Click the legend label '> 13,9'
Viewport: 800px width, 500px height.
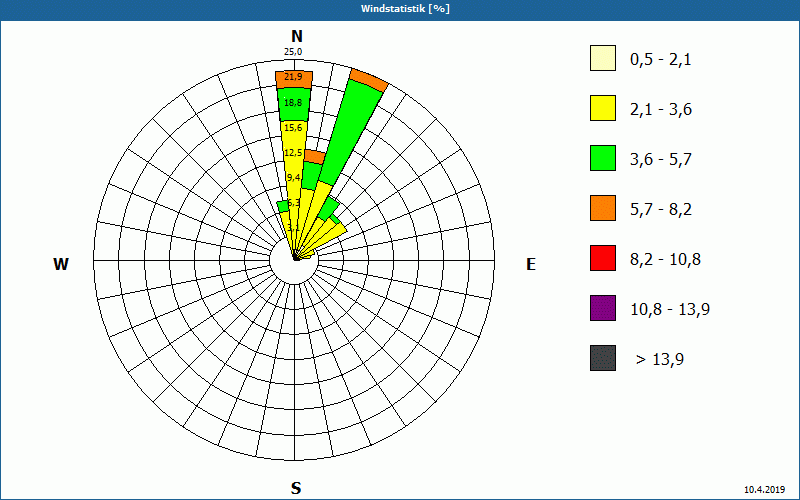(x=660, y=360)
